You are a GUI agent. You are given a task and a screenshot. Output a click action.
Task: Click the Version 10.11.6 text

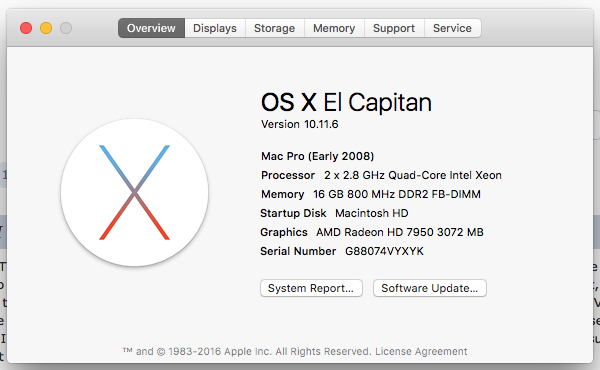(x=300, y=124)
